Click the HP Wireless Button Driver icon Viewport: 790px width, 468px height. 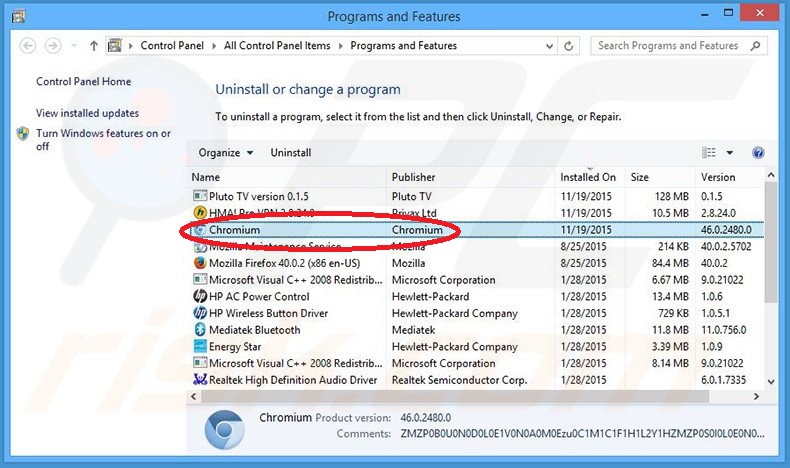[x=200, y=313]
